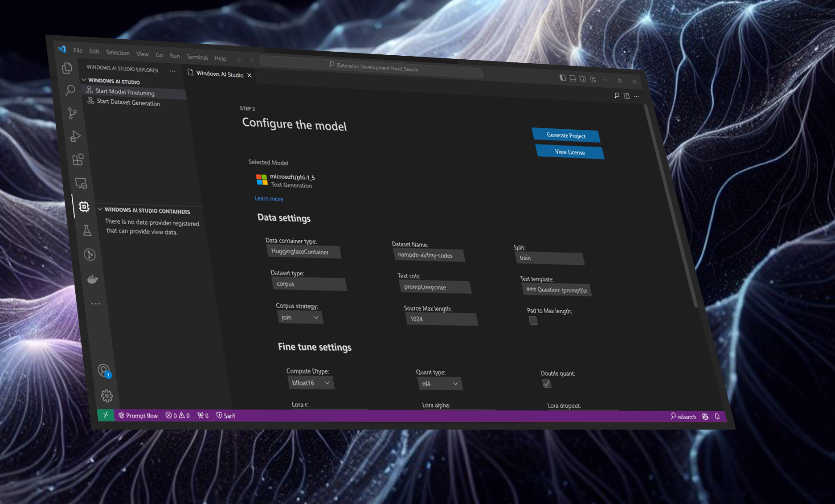This screenshot has height=504, width=835.
Task: Open the Quant type dropdown
Action: [439, 384]
